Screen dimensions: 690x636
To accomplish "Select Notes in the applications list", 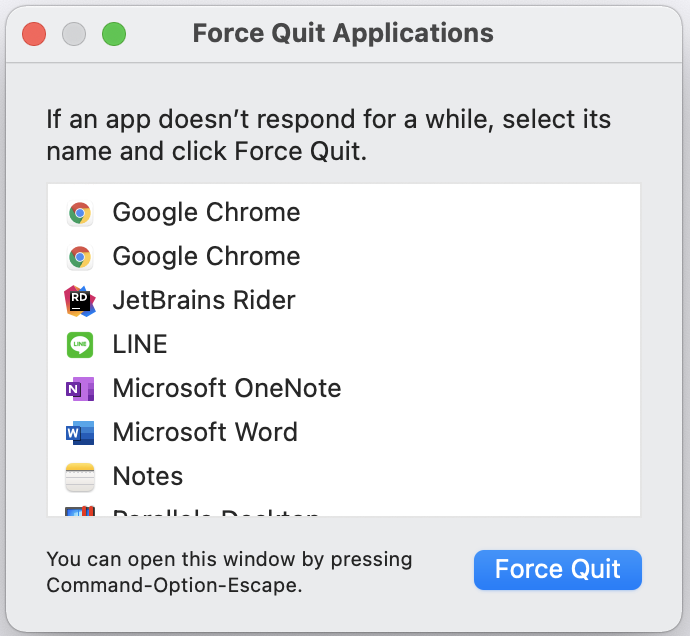I will coord(148,477).
